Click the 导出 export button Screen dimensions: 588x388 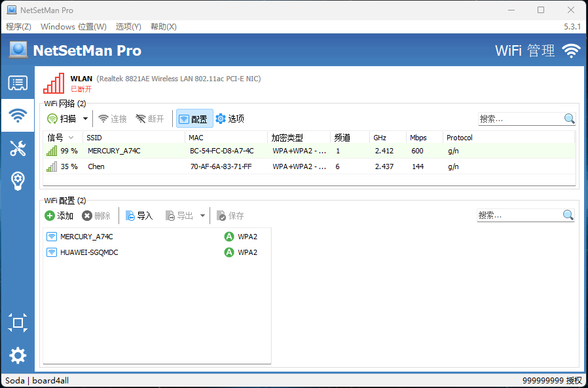point(179,216)
